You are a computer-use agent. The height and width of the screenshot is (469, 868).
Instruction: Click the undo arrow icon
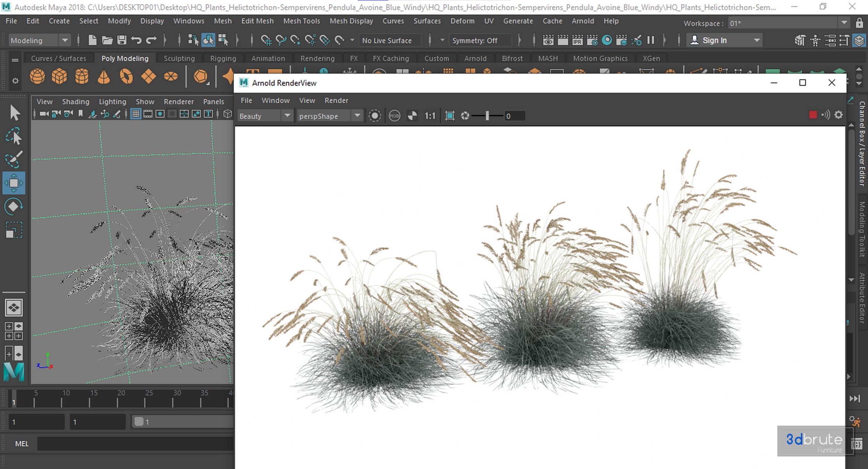coord(136,40)
